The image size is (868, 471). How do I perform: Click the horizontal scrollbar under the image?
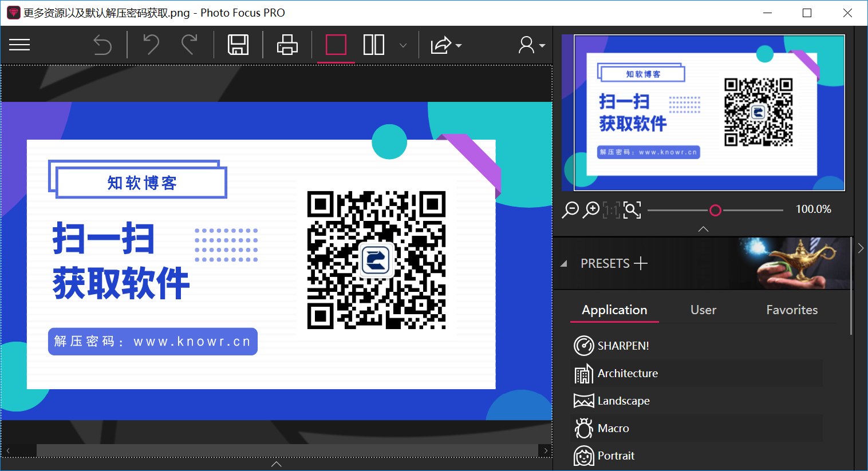pyautogui.click(x=287, y=450)
